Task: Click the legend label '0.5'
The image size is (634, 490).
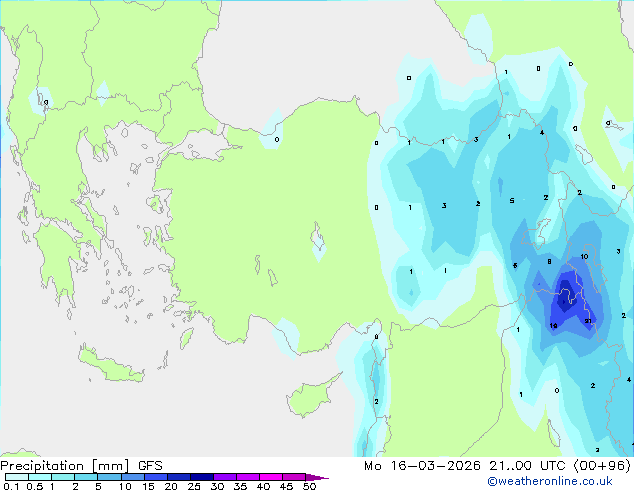Action: click(35, 486)
